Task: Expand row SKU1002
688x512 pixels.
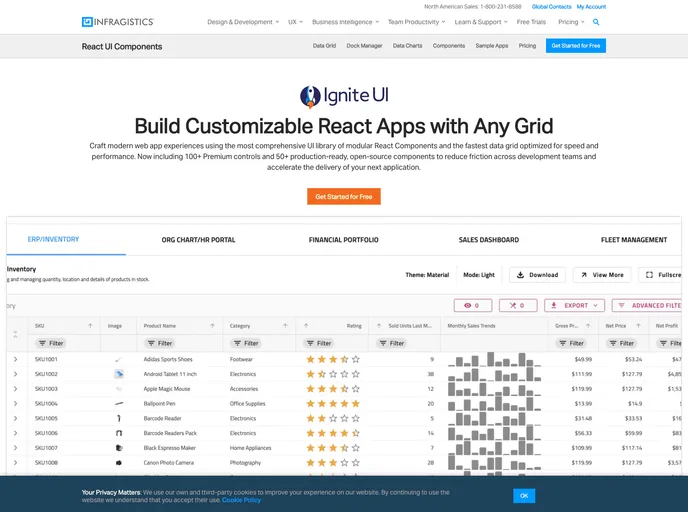Action: [15, 374]
